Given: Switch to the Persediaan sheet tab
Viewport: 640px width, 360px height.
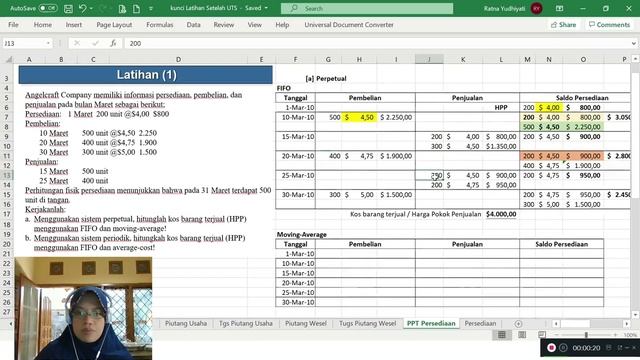Looking at the screenshot, I should pyautogui.click(x=480, y=323).
